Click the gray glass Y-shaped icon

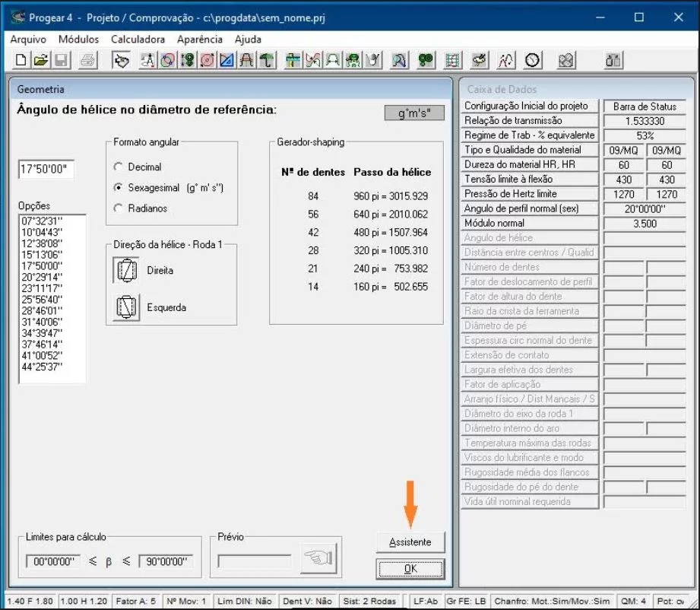click(x=372, y=60)
